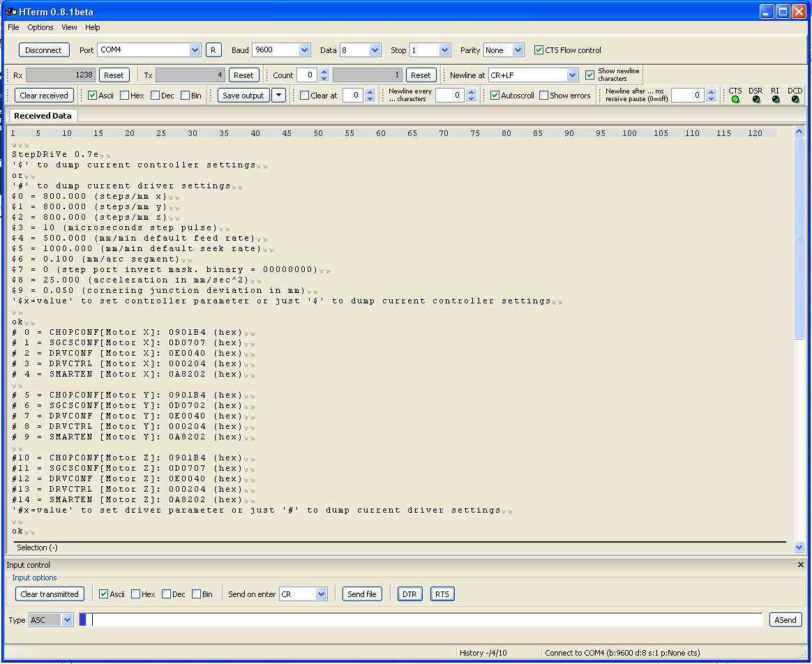This screenshot has height=664, width=812.
Task: Enable Show errors checkbox
Action: pos(543,96)
